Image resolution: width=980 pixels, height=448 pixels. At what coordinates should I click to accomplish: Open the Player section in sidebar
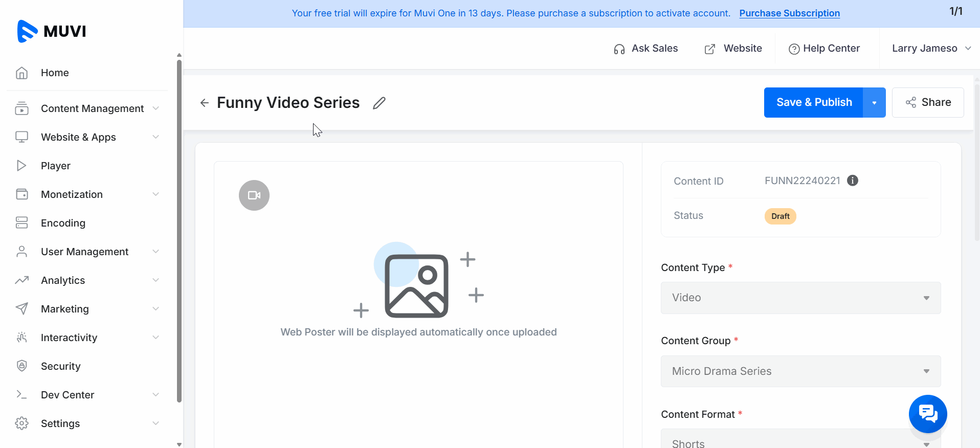[x=56, y=166]
